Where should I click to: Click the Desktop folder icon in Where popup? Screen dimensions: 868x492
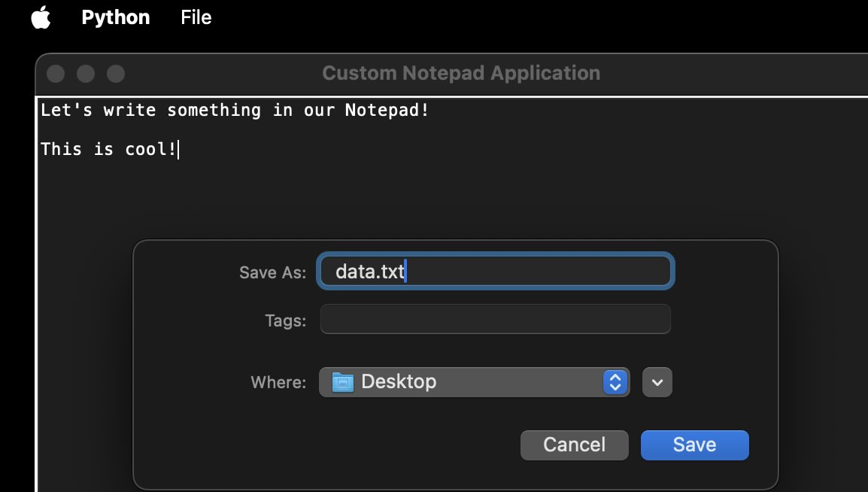[343, 382]
